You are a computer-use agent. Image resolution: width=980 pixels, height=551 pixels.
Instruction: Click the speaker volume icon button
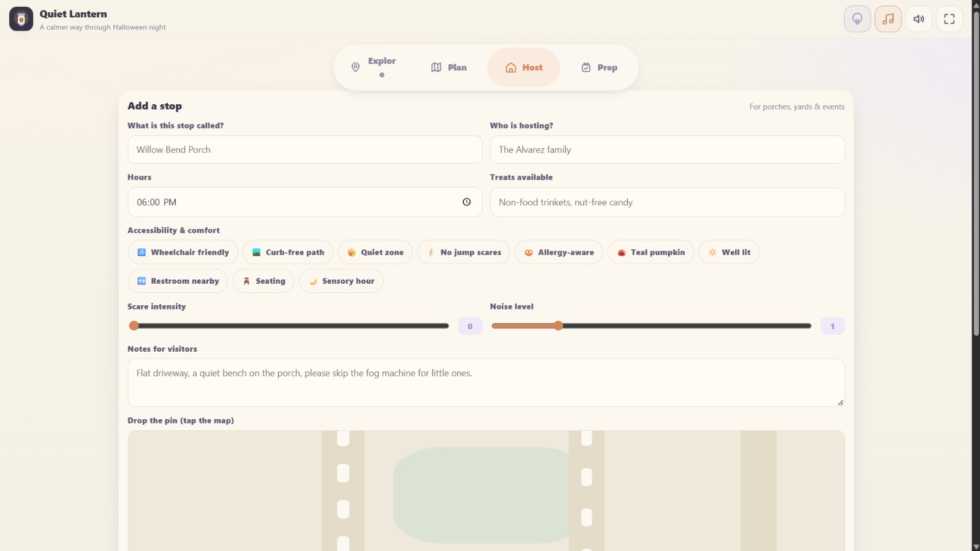point(918,19)
